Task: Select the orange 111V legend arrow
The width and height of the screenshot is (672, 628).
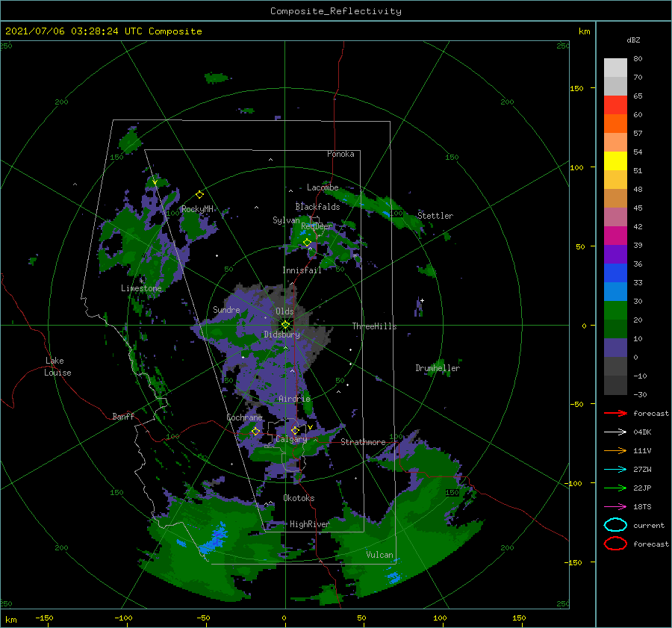Action: pos(615,450)
